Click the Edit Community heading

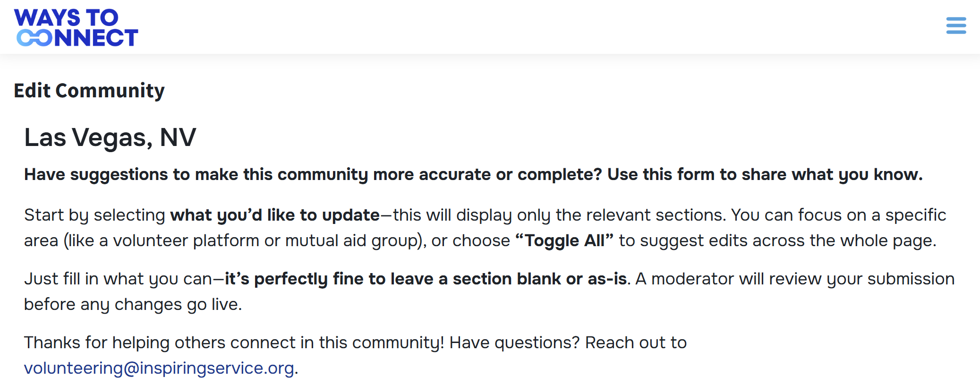pos(89,91)
